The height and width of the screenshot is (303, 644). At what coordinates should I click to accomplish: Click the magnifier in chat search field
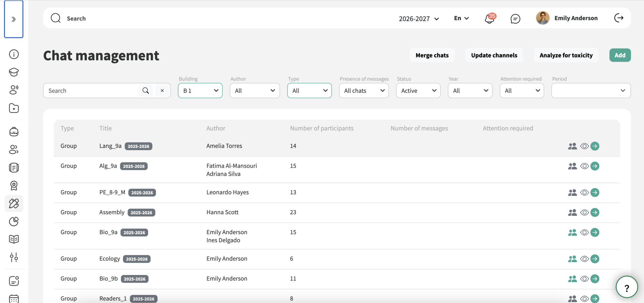point(146,91)
